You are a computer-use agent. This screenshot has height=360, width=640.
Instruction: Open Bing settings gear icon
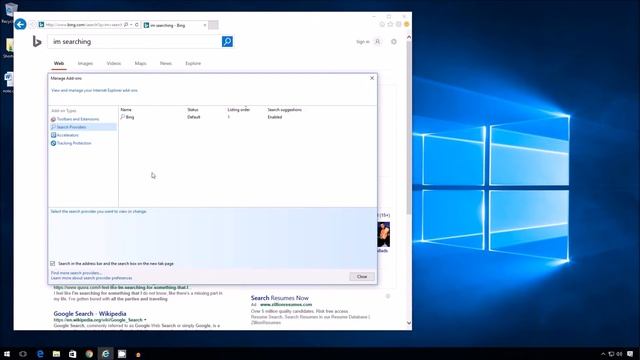point(393,42)
